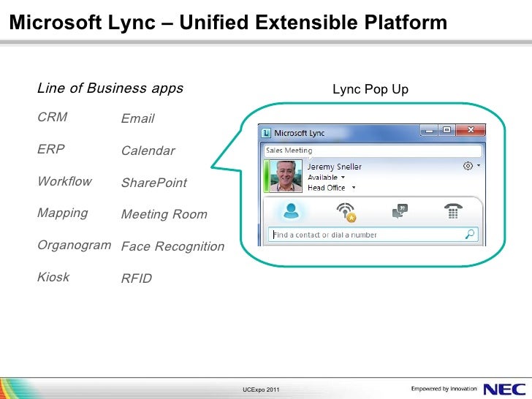Click the CRM list item

point(53,117)
